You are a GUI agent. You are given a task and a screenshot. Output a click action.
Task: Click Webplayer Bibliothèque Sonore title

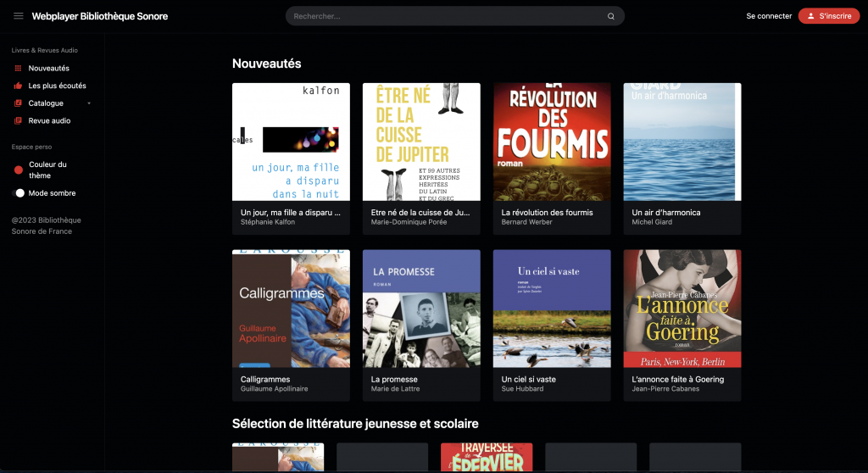(x=100, y=16)
